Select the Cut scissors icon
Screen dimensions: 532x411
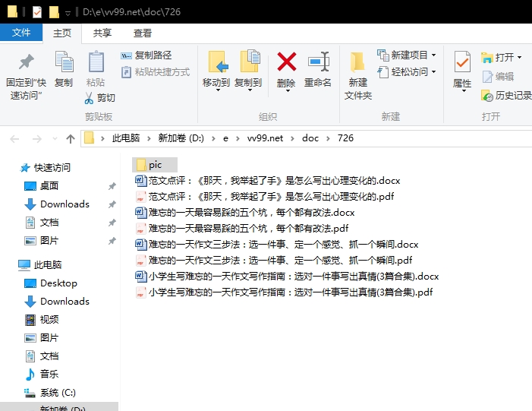click(89, 98)
